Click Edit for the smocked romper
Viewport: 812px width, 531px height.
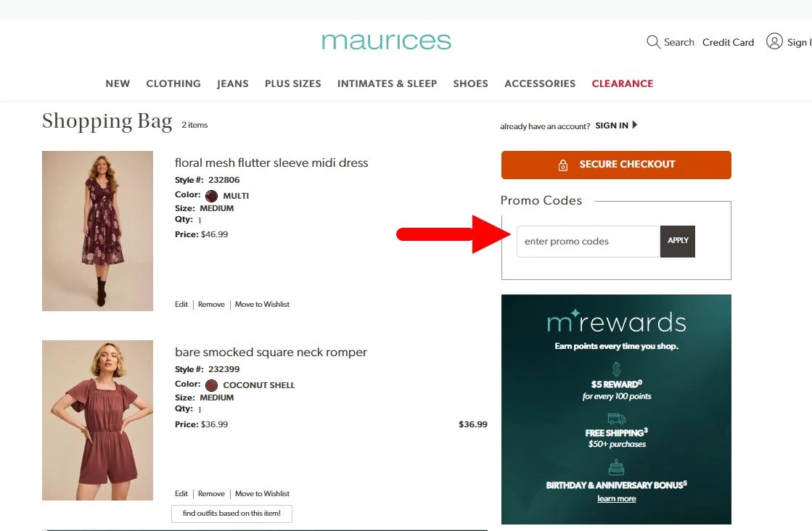(x=181, y=494)
